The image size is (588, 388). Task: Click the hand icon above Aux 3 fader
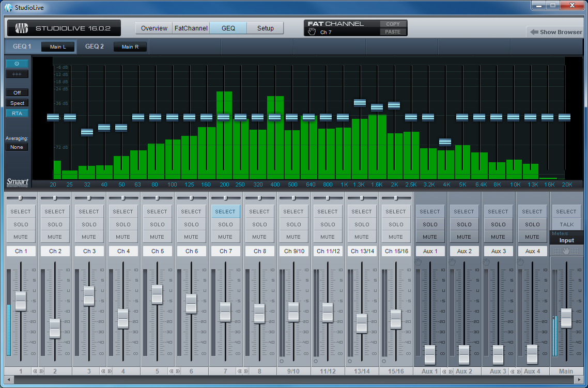(x=486, y=261)
